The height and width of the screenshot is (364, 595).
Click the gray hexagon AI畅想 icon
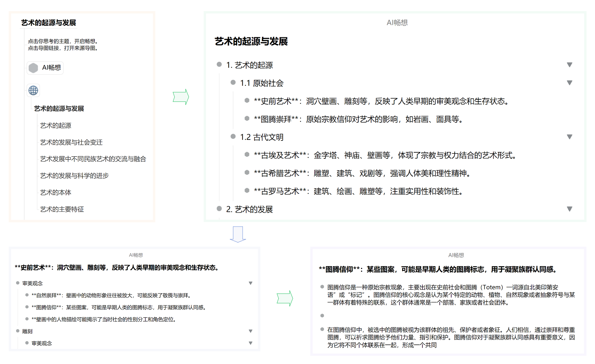(x=33, y=68)
